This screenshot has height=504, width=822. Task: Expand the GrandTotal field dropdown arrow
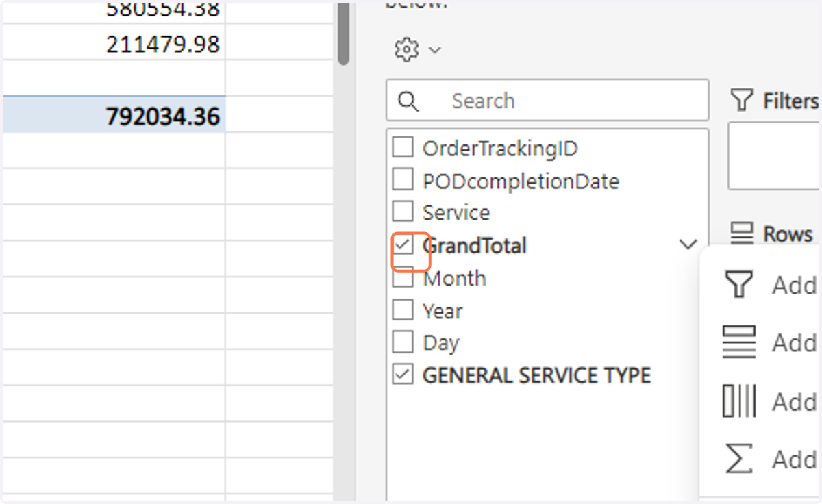(688, 244)
